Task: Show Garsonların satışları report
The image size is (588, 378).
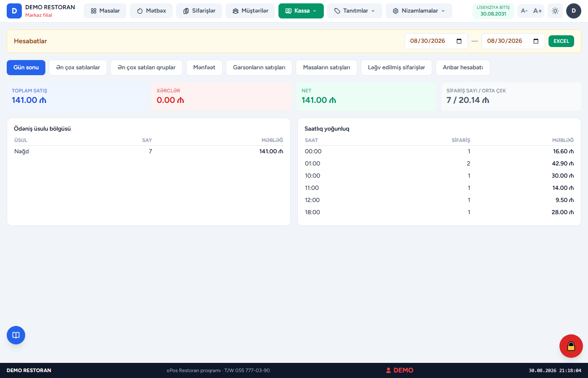Action: tap(259, 68)
